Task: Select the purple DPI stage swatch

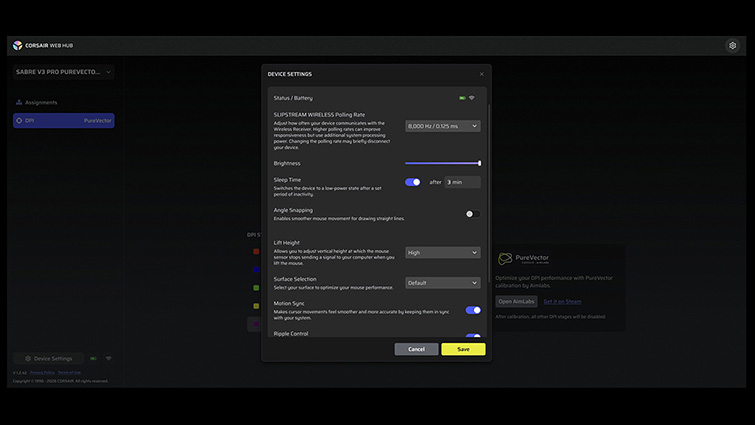Action: (x=256, y=324)
